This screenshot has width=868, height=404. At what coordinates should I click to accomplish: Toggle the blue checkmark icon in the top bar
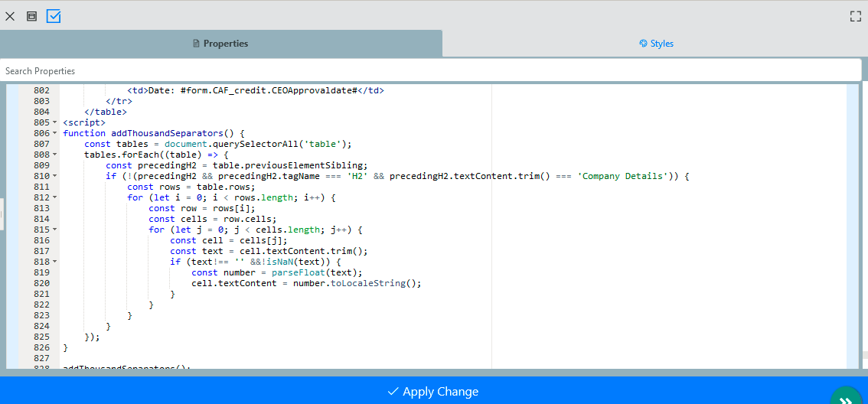[54, 16]
